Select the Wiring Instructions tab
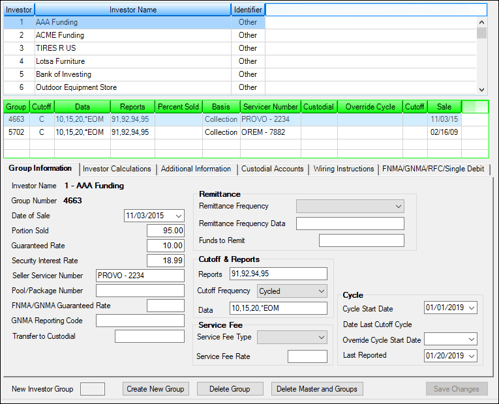 (343, 169)
